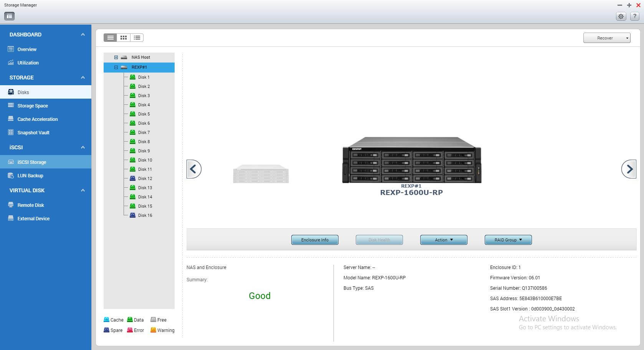Open Storage Space in the sidebar
Screen dimensions: 644x350
(x=46, y=106)
